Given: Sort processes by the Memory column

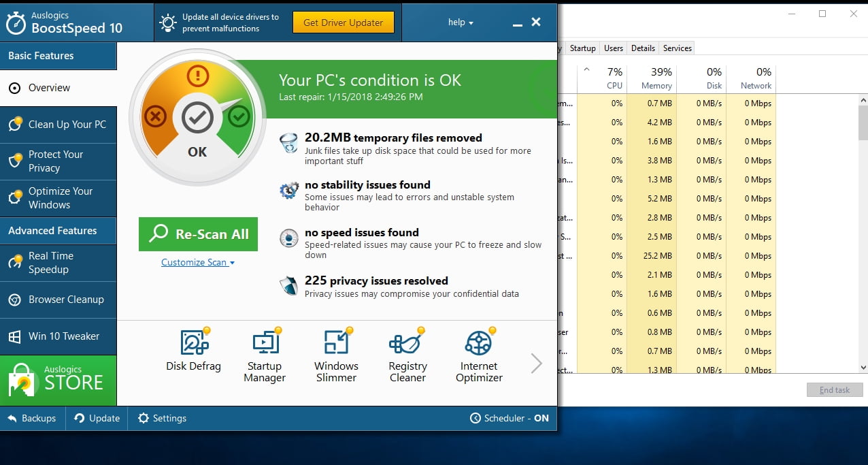Looking at the screenshot, I should tap(653, 78).
